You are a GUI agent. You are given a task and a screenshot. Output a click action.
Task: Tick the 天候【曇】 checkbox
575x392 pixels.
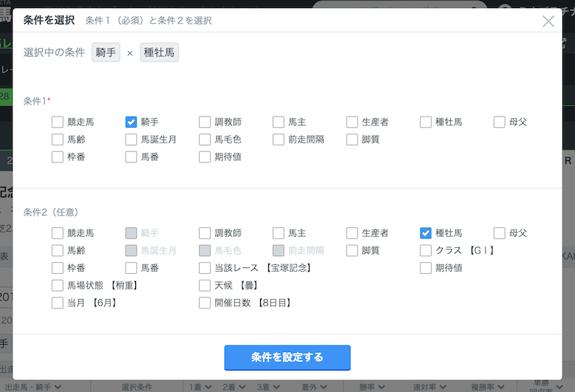[x=205, y=285]
